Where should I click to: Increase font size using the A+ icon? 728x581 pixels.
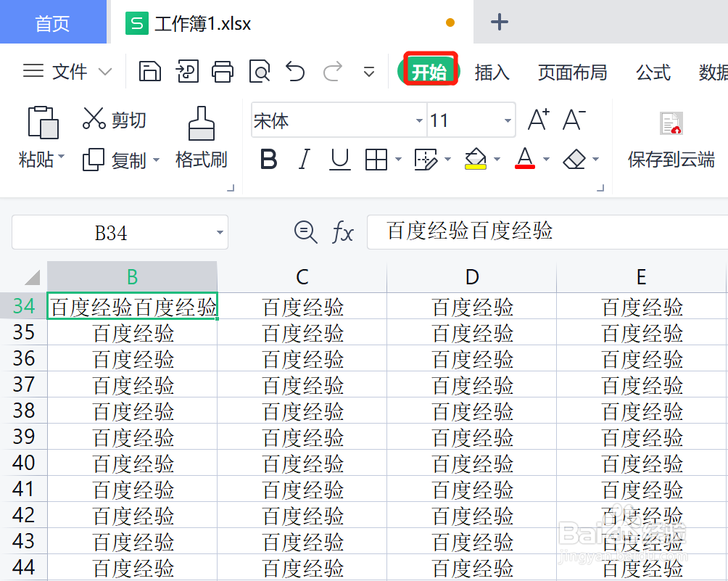point(537,120)
